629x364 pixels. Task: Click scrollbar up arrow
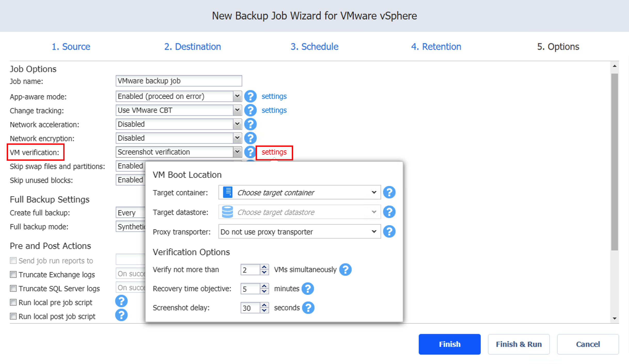coord(615,66)
